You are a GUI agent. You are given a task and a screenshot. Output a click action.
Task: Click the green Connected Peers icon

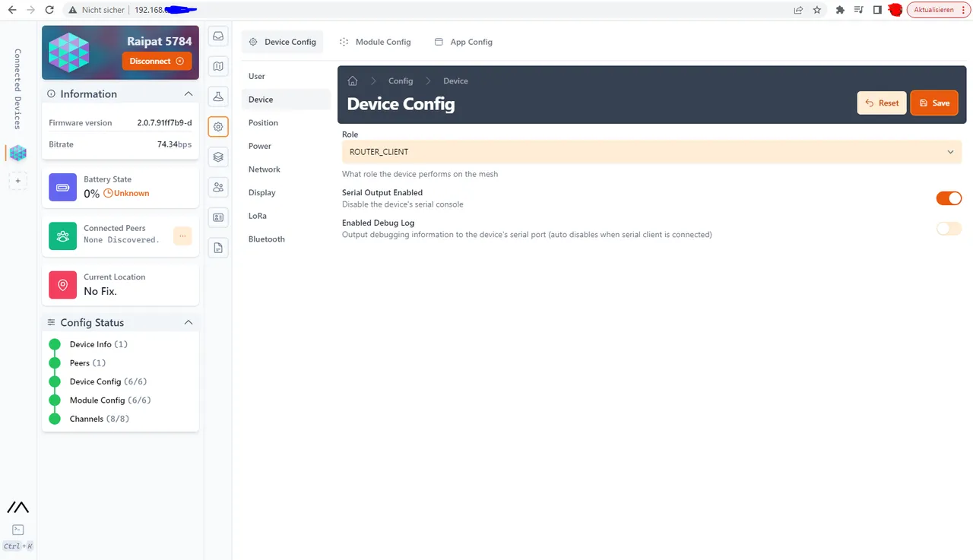point(63,236)
